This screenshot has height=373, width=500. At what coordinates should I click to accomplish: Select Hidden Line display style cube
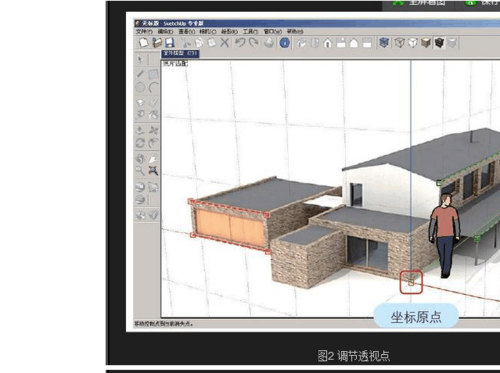(413, 43)
